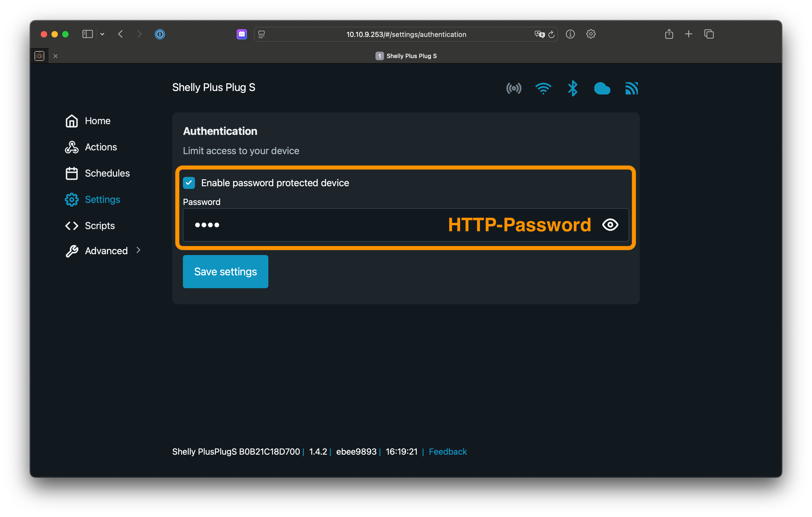Open Wi-Fi status icon in header

coord(543,88)
